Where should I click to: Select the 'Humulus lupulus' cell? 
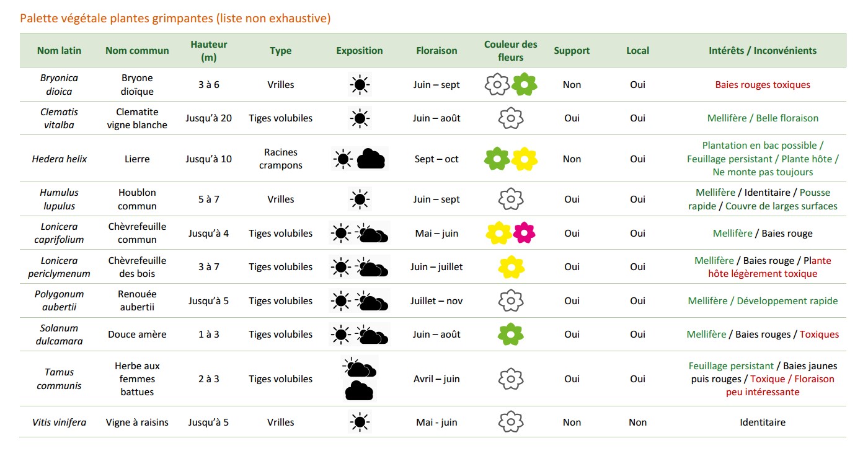tap(59, 199)
